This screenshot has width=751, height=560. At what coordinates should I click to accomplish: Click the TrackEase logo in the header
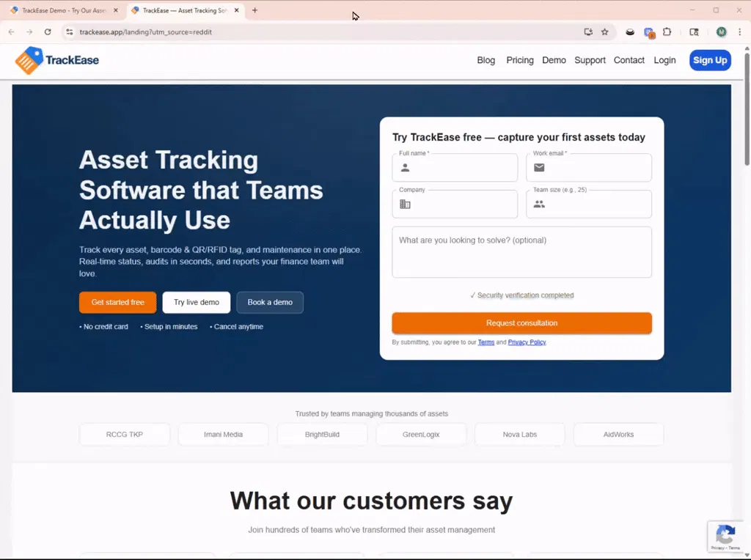pos(57,60)
